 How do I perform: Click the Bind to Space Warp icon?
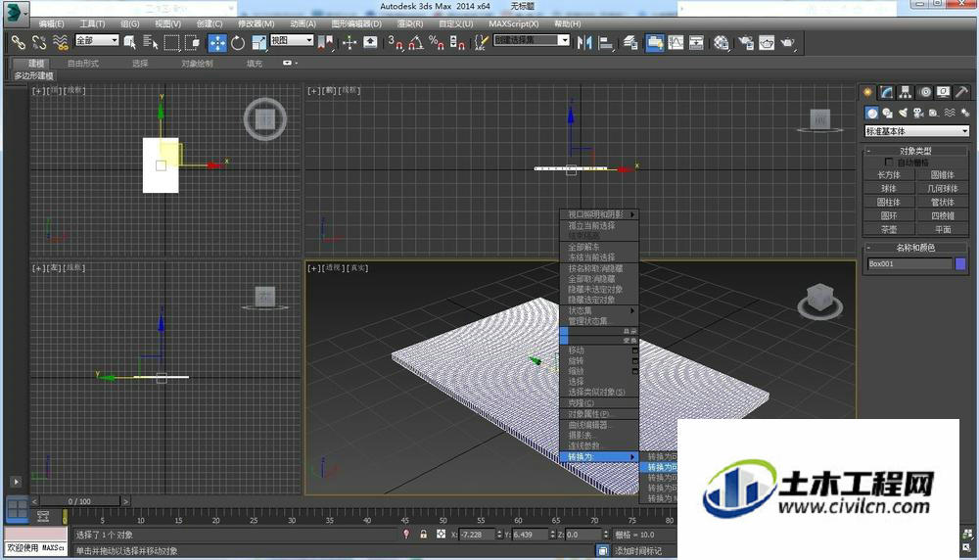(x=61, y=42)
